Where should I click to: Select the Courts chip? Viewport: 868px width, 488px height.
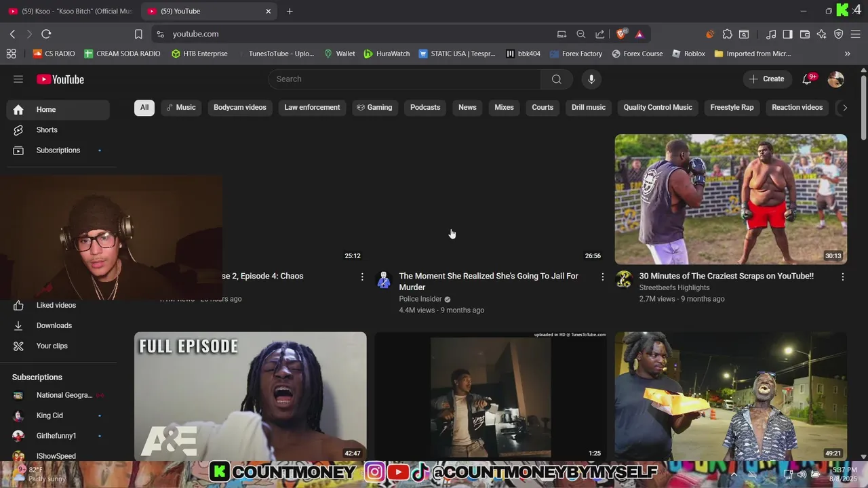(542, 108)
